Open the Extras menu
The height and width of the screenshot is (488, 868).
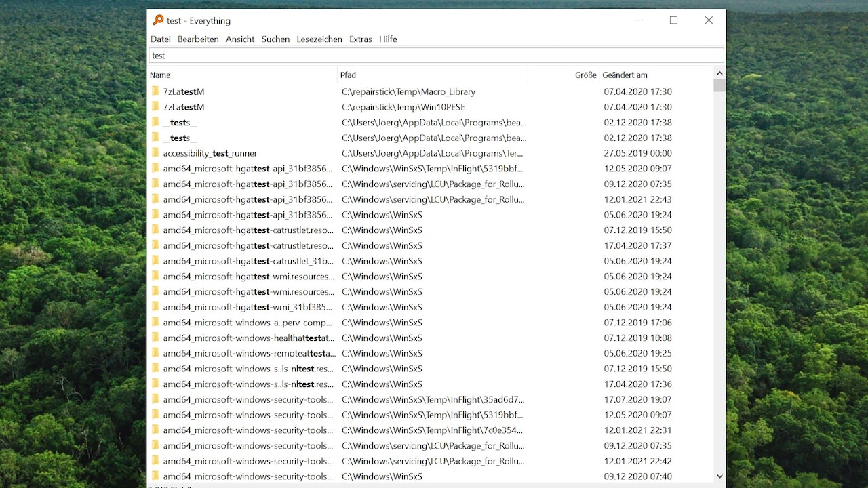(x=361, y=39)
